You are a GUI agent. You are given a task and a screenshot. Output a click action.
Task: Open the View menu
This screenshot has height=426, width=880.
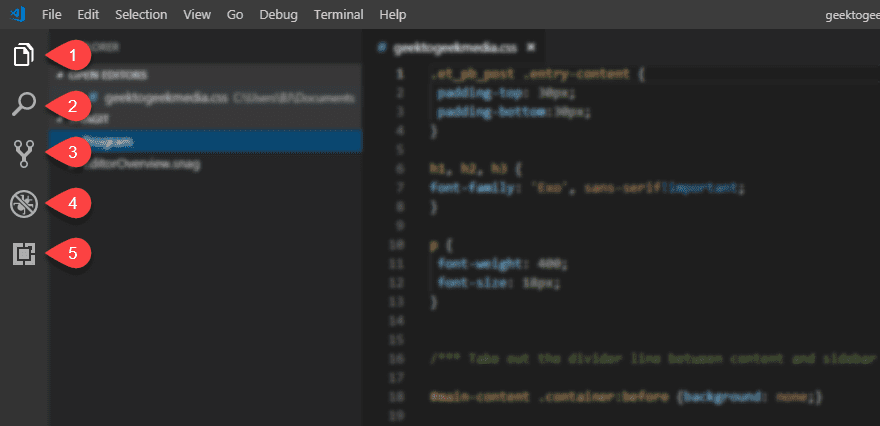[199, 15]
